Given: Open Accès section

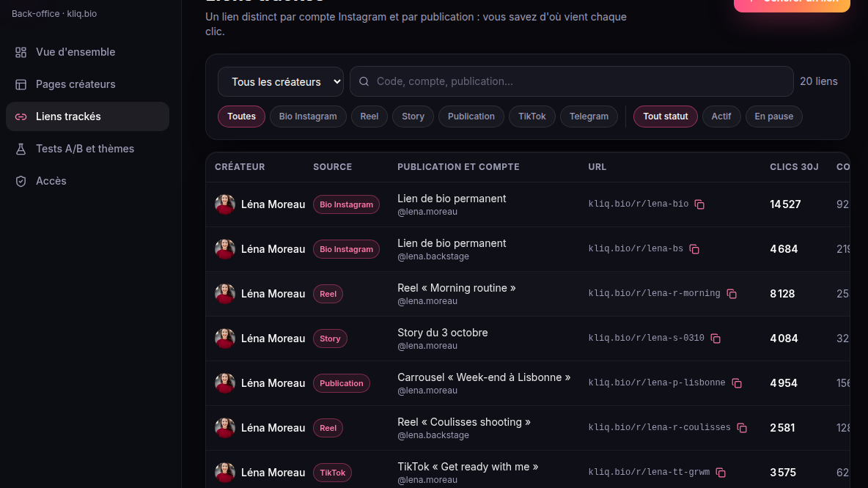Looking at the screenshot, I should 87,181.
